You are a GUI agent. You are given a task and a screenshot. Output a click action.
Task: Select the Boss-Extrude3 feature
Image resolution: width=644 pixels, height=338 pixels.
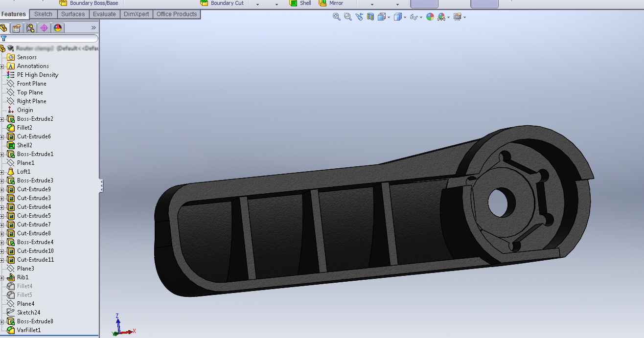(35, 180)
